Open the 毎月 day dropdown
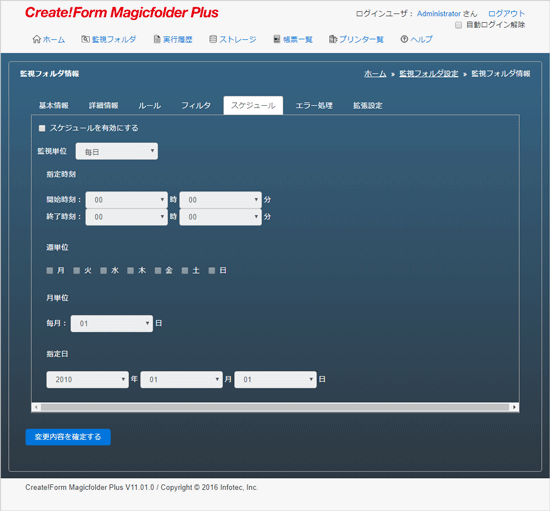 pyautogui.click(x=112, y=323)
